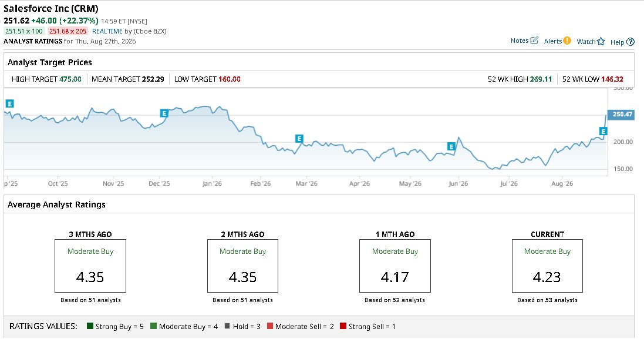The width and height of the screenshot is (644, 342).
Task: Click the 250.47 price label on the chart
Action: tap(621, 114)
